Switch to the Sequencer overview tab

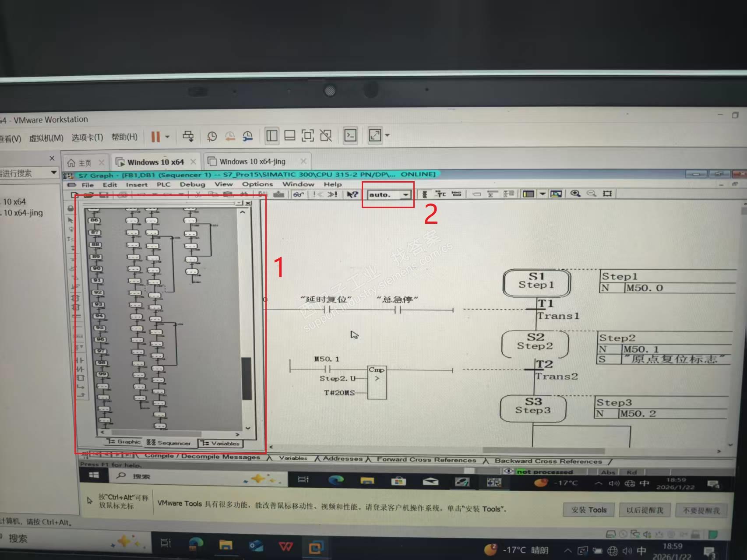[169, 443]
